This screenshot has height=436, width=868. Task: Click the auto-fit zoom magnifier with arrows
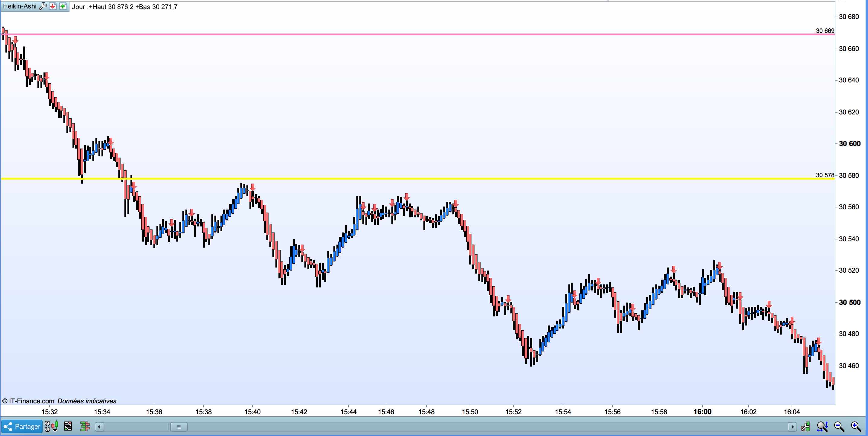tap(822, 427)
